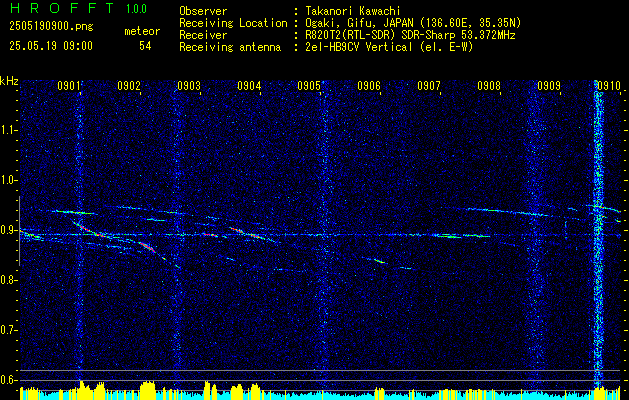Click the 0902 time marker
629x400 pixels.
coord(129,85)
